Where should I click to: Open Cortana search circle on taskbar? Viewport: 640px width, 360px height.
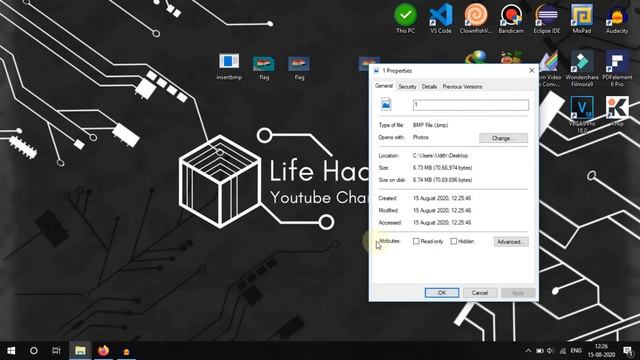[x=34, y=351]
